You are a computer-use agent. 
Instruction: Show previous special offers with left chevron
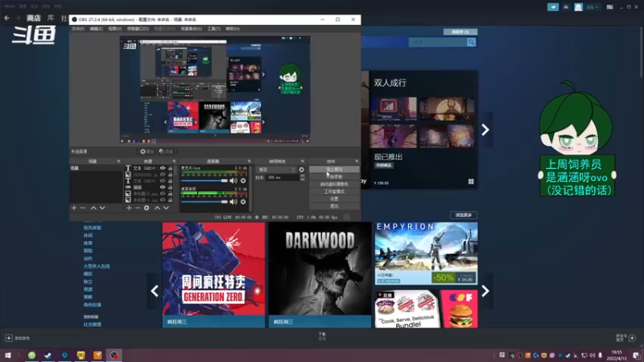click(x=155, y=291)
